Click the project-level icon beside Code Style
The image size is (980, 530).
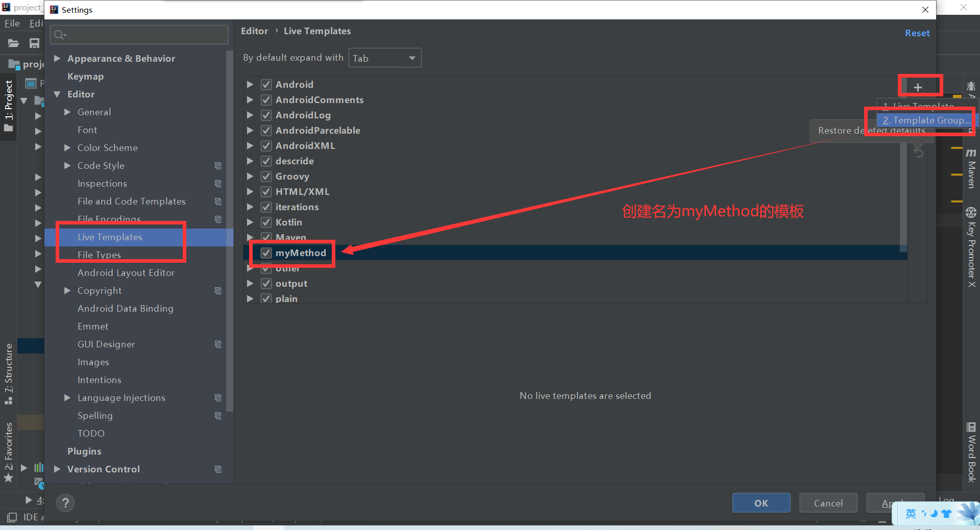pos(218,166)
